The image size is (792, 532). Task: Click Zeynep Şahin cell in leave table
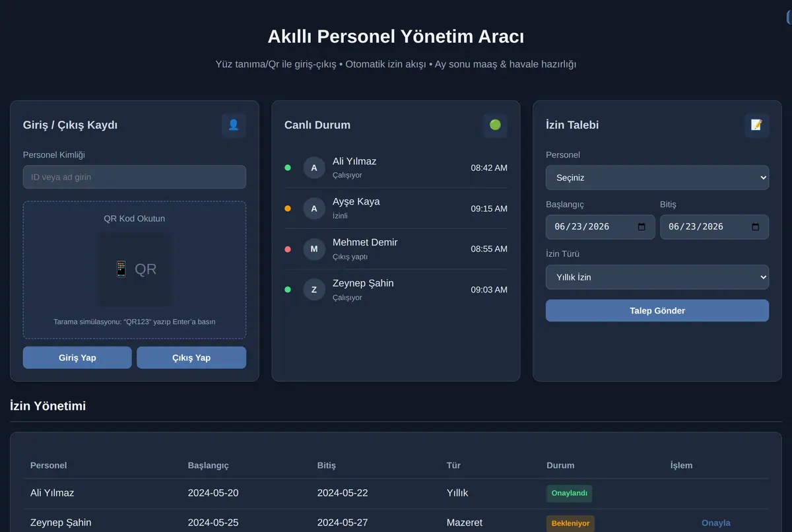tap(61, 523)
